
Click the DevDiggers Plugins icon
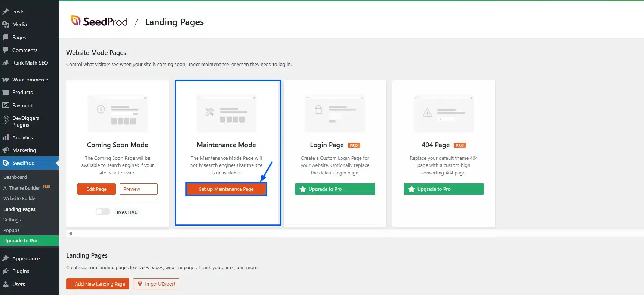pos(6,120)
